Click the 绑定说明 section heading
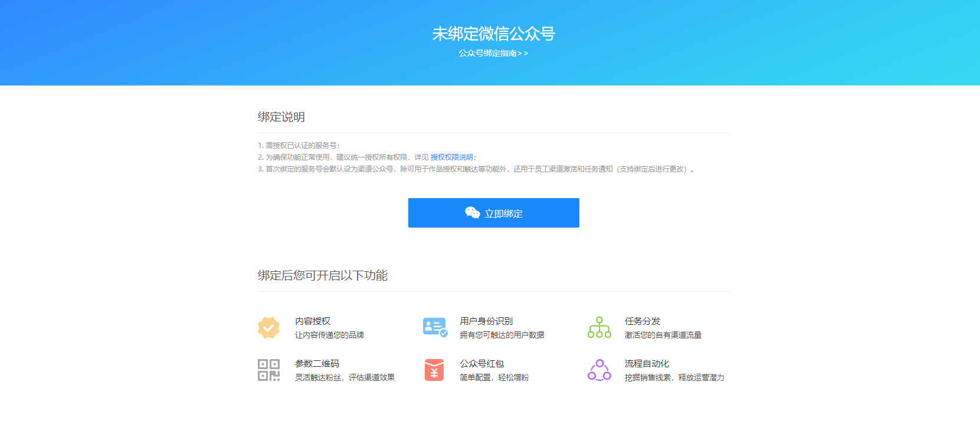Viewport: 980px width, 431px height. tap(281, 117)
